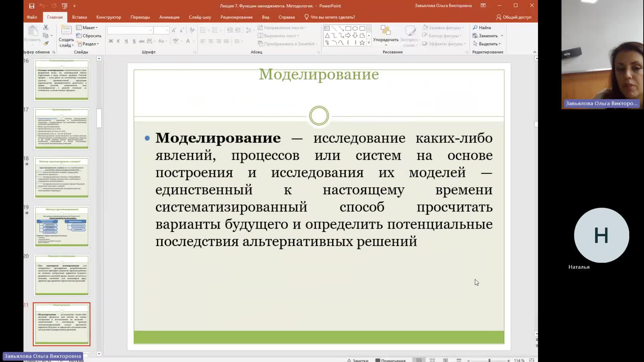This screenshot has height=362, width=644.
Task: Click Найти find button
Action: (x=482, y=27)
